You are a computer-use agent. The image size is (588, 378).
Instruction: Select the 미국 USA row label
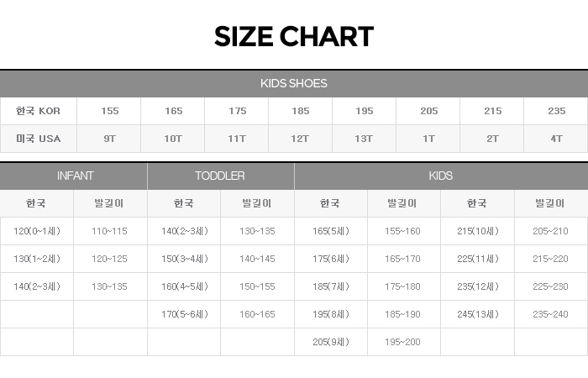39,139
